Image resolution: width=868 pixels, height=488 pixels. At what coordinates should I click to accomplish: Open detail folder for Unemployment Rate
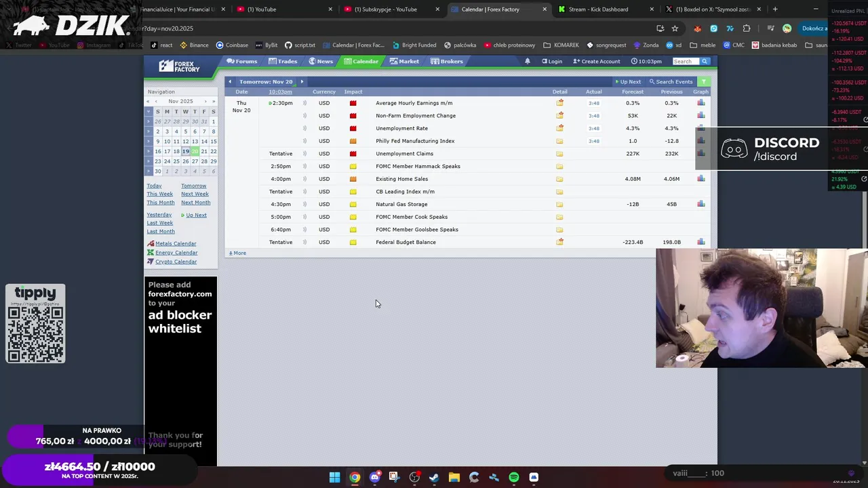pos(559,128)
